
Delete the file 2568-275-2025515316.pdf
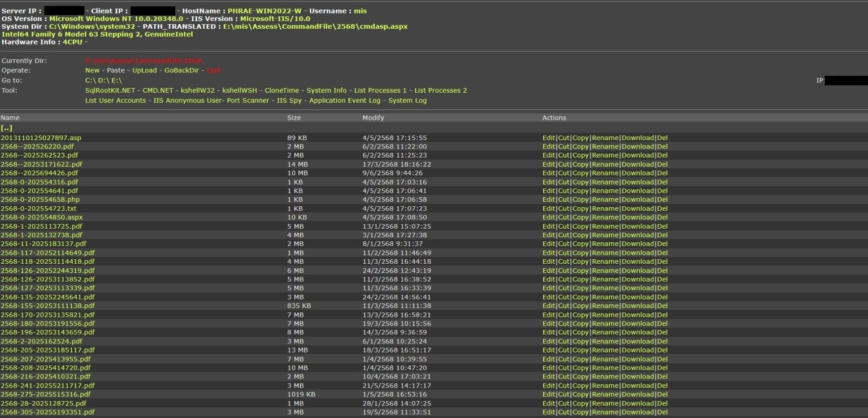click(663, 394)
